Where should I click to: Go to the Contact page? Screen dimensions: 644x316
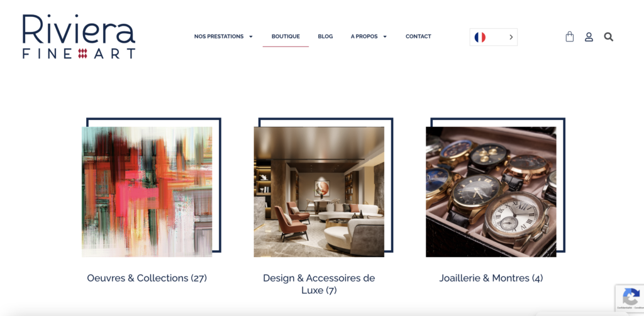pos(418,36)
